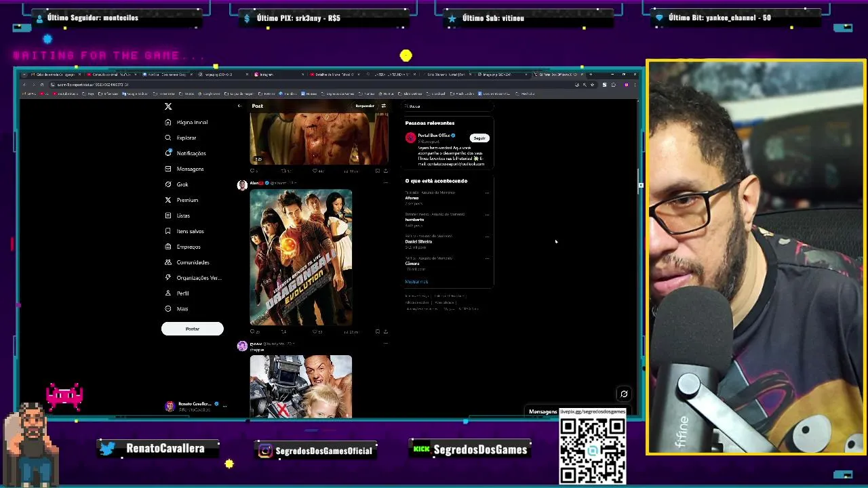
Task: Play the bloody shirt video thumbnail
Action: pyautogui.click(x=319, y=139)
